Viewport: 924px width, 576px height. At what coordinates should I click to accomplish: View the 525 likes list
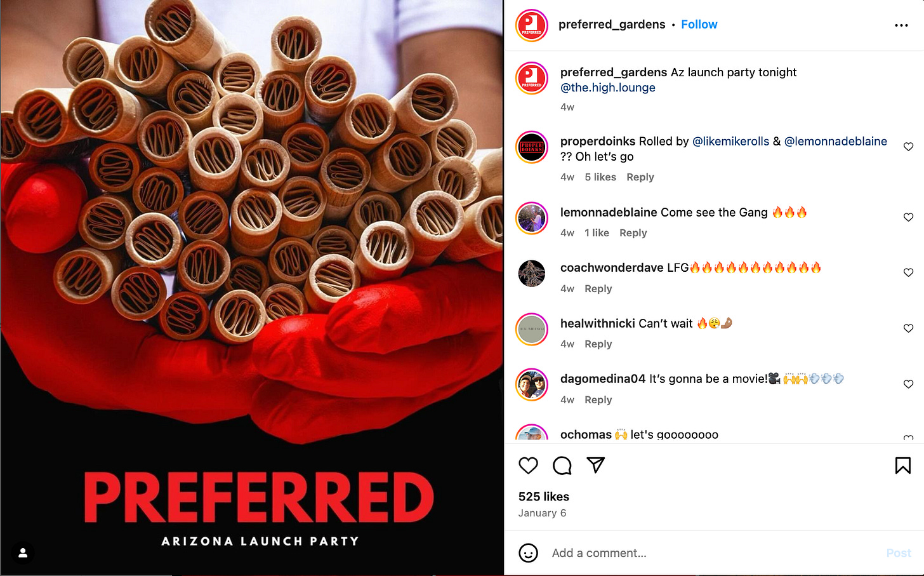click(x=544, y=497)
